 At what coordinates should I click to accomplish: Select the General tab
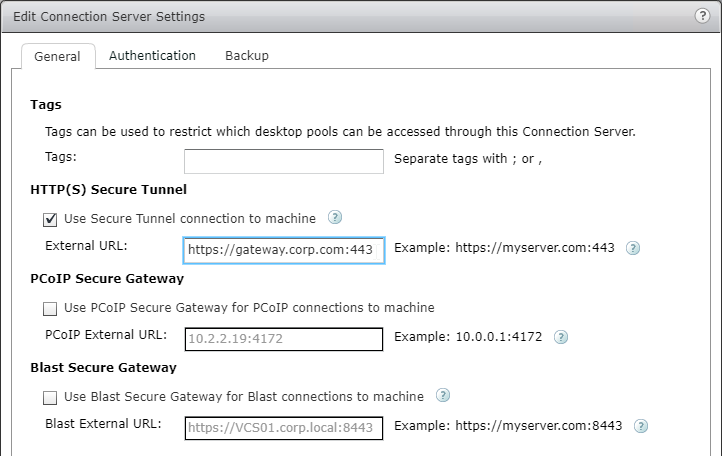[58, 56]
